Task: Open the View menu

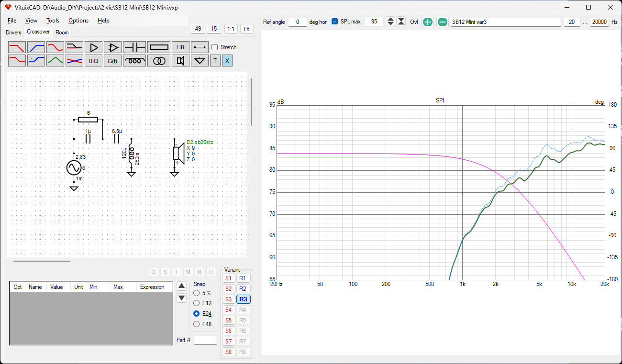Action: coord(31,21)
